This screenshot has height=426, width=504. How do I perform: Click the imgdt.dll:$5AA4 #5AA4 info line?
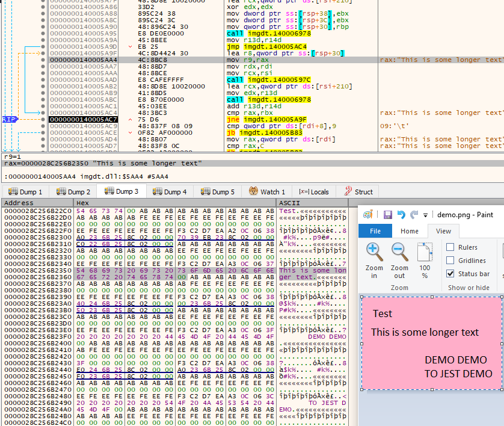pos(86,176)
